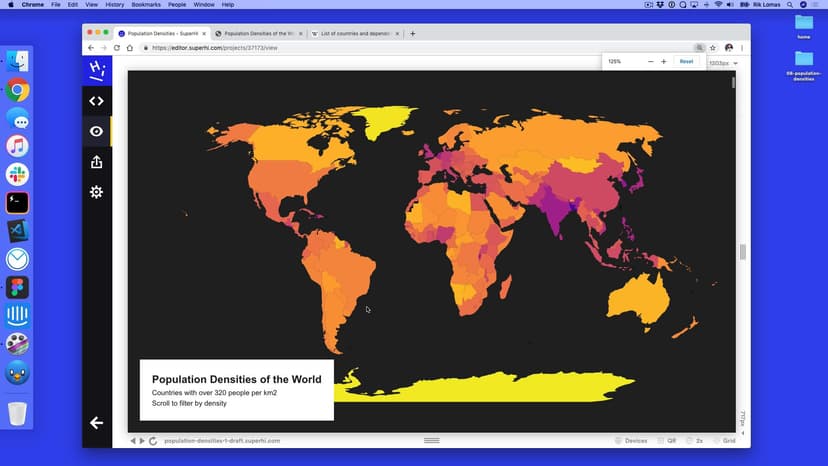The height and width of the screenshot is (466, 828).
Task: Open project settings gear in sidebar
Action: click(96, 192)
